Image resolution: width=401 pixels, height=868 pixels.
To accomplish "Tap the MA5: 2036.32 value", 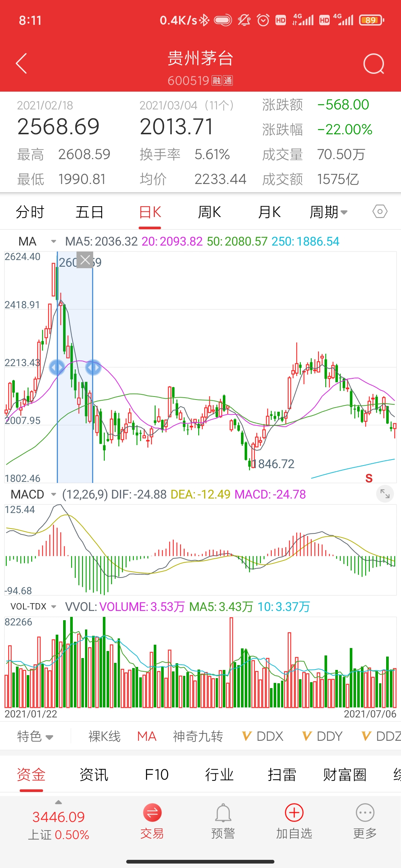I will [x=101, y=241].
